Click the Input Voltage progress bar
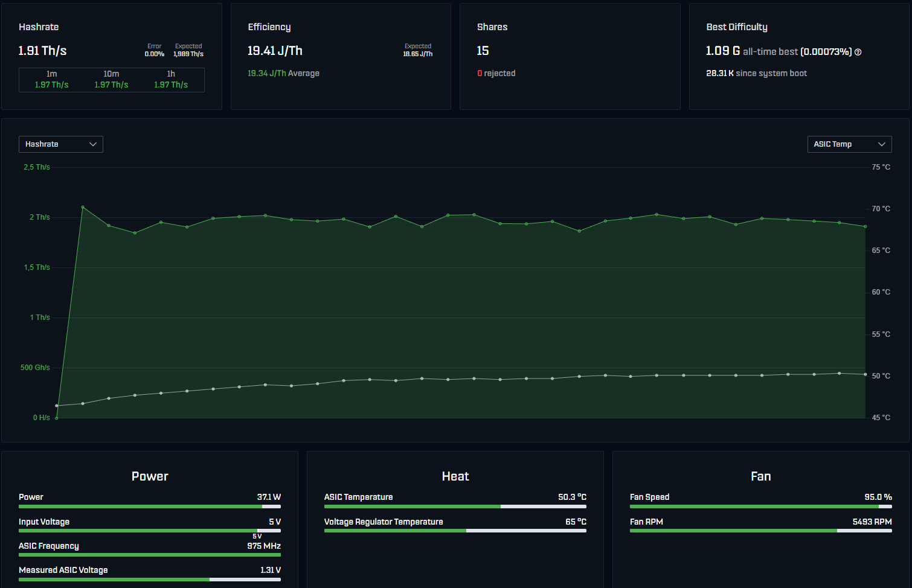The image size is (912, 588). coord(149,531)
